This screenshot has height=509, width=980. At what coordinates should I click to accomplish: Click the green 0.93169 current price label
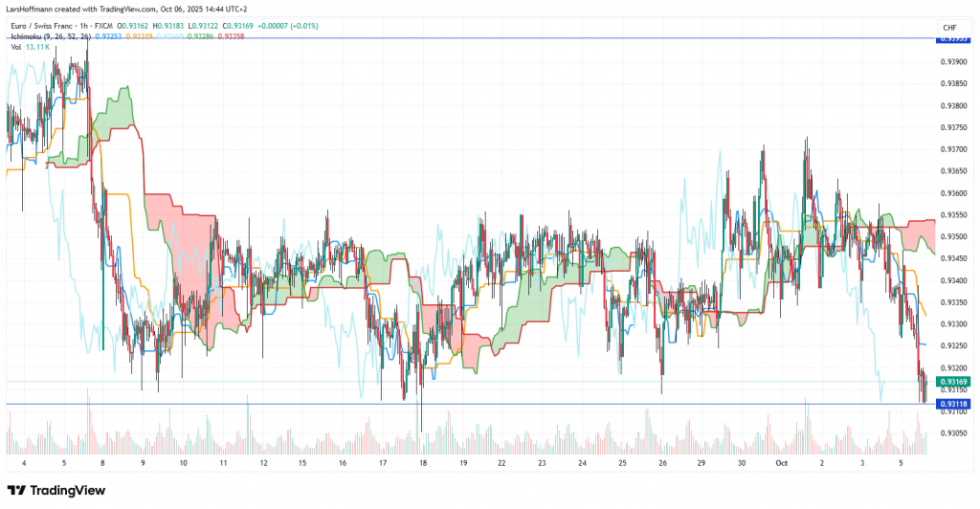click(954, 382)
